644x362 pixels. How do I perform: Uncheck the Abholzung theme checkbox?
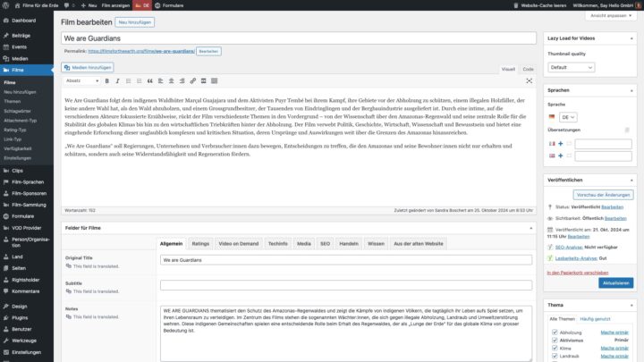pyautogui.click(x=554, y=332)
